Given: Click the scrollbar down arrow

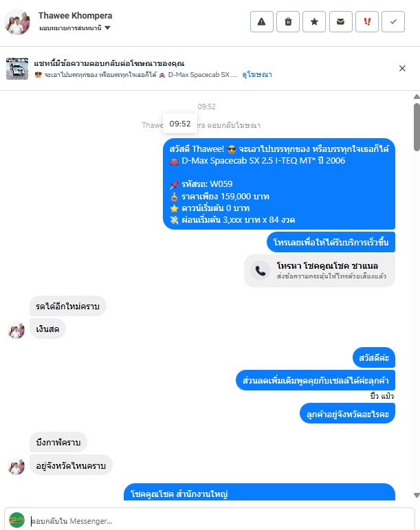Looking at the screenshot, I should pos(417,495).
